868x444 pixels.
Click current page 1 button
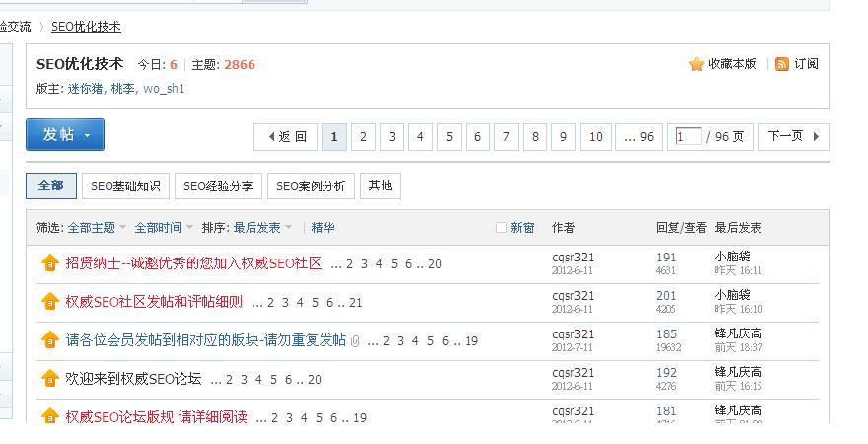[334, 137]
